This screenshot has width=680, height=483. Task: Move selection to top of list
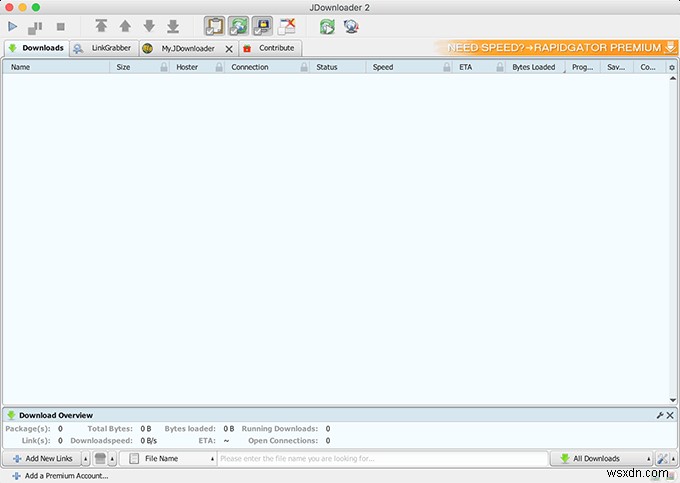[x=101, y=26]
